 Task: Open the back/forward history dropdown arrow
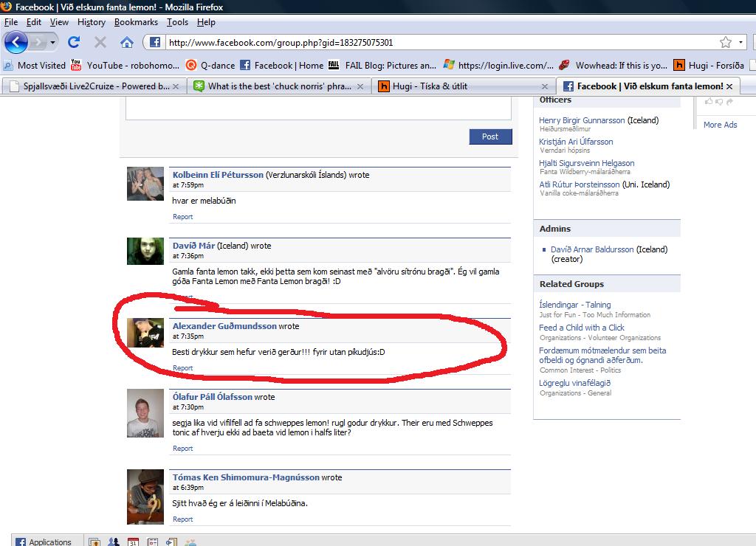(52, 42)
